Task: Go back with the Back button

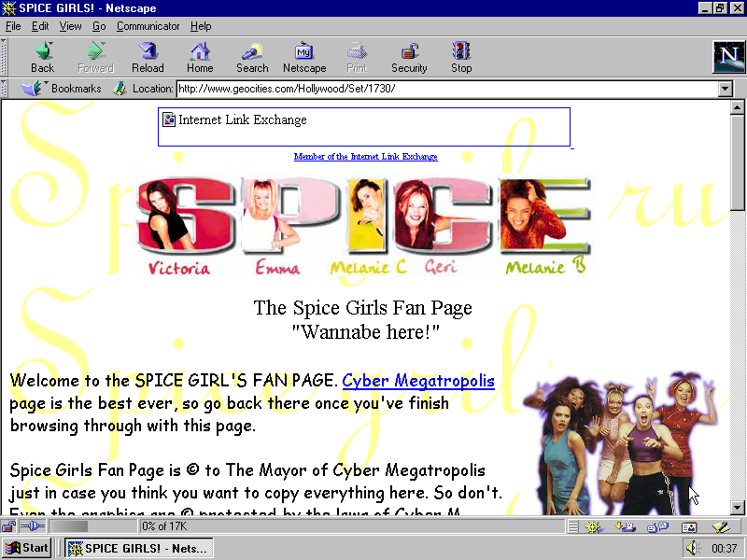Action: coord(42,57)
